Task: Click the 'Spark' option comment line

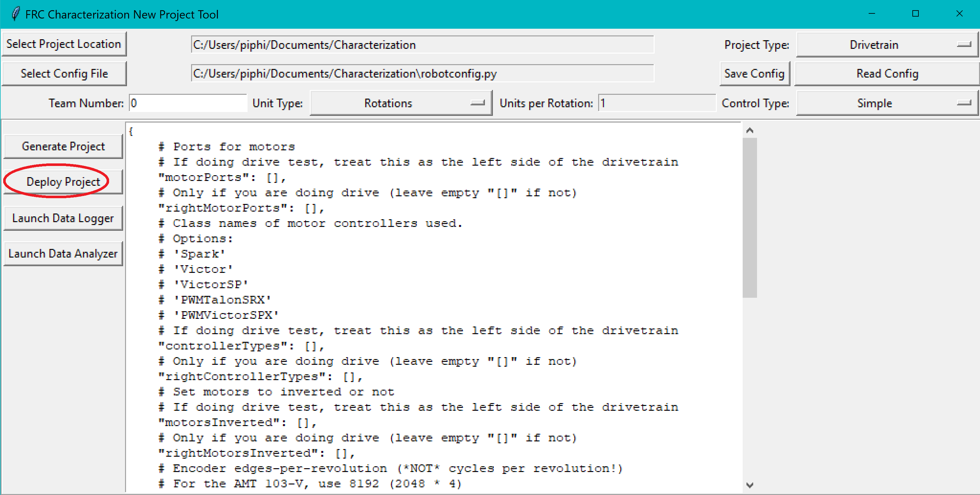Action: point(192,254)
